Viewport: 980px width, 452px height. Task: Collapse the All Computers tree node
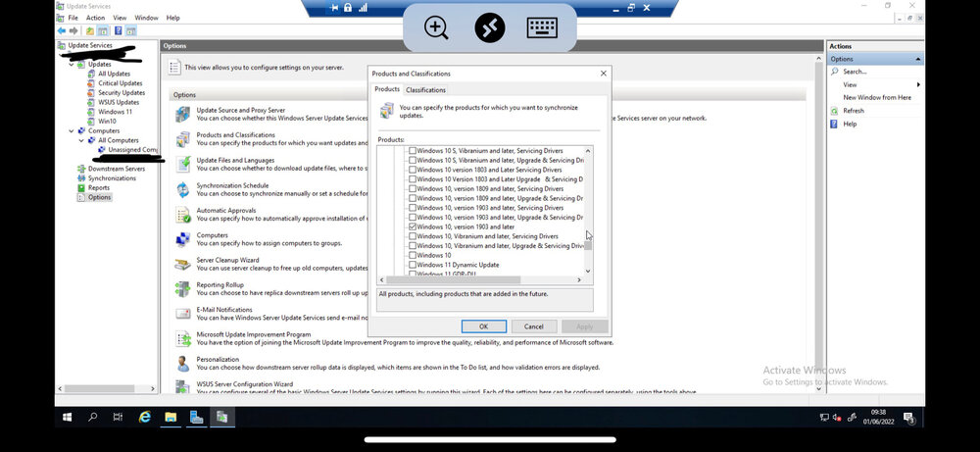[x=81, y=140]
